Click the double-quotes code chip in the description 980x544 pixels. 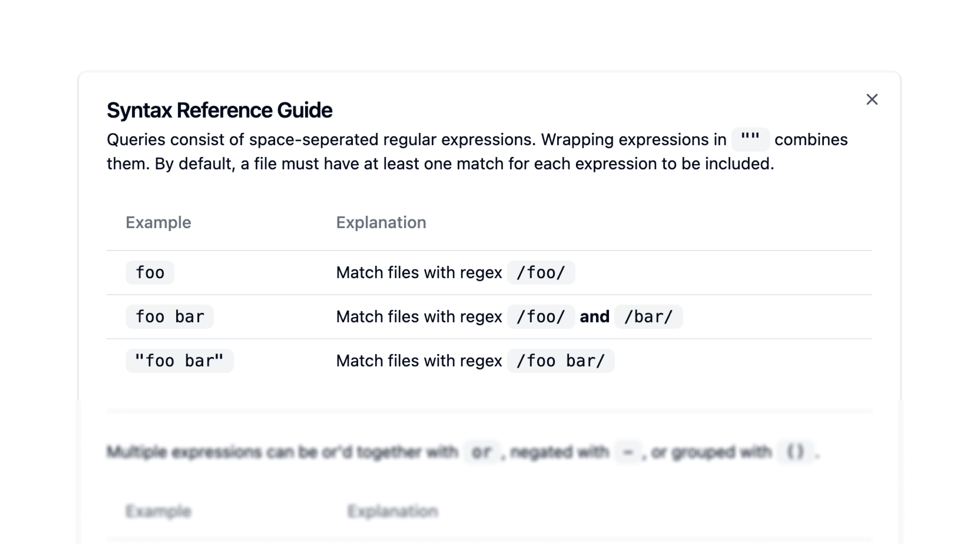pyautogui.click(x=750, y=140)
